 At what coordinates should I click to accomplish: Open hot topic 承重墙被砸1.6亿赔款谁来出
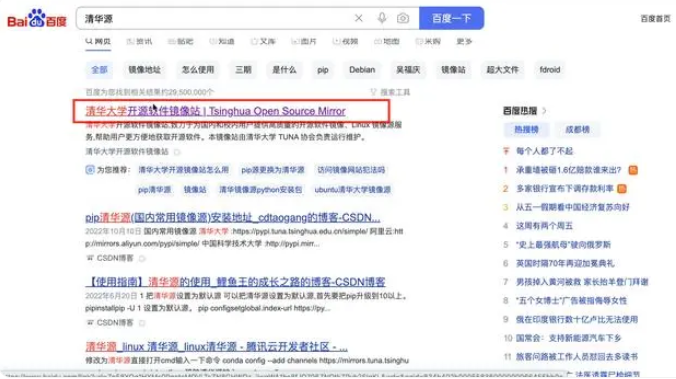pos(569,170)
